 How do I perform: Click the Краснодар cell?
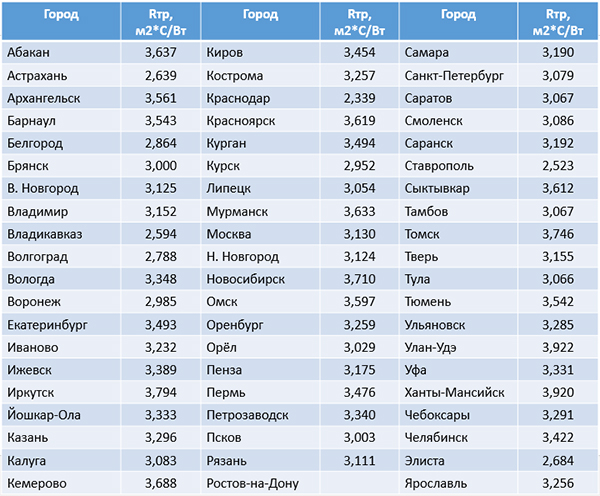pyautogui.click(x=260, y=98)
